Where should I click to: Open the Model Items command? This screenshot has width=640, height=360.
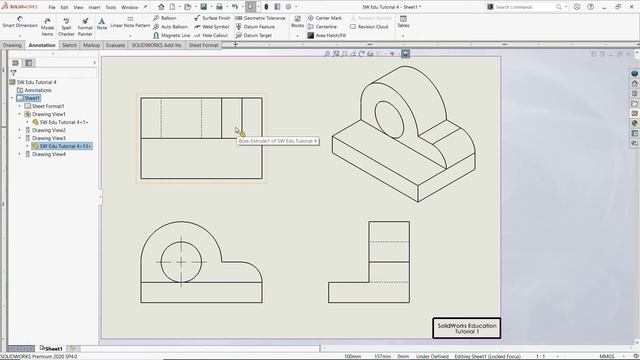coord(47,27)
